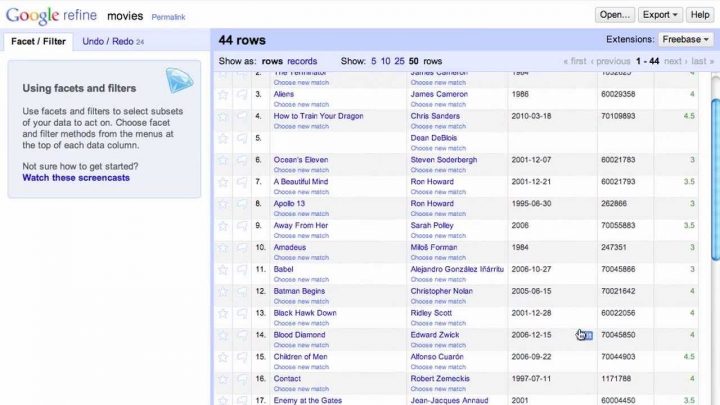Click Watch these screencasts link

coord(76,178)
